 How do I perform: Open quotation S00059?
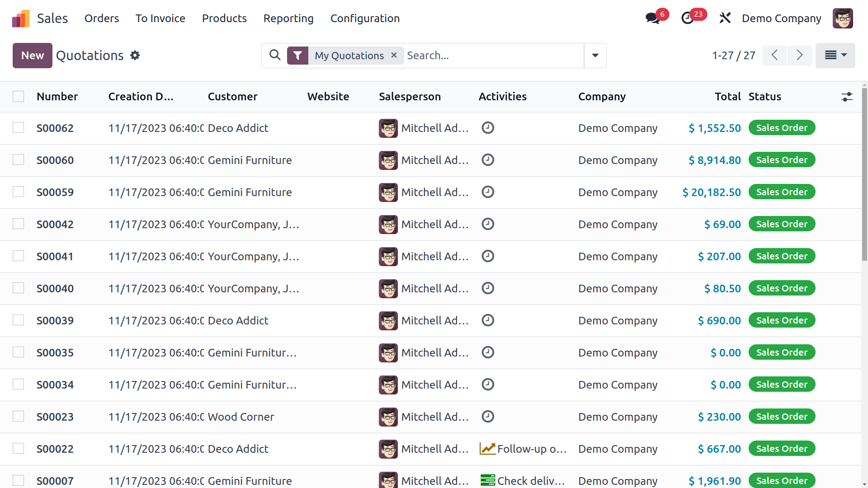pos(55,192)
